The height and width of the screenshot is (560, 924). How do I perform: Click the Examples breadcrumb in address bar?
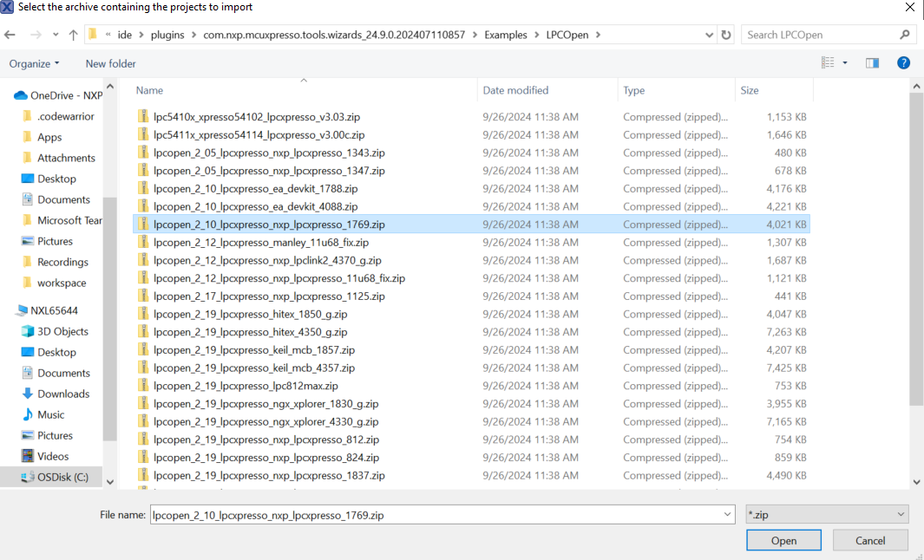[x=506, y=35]
